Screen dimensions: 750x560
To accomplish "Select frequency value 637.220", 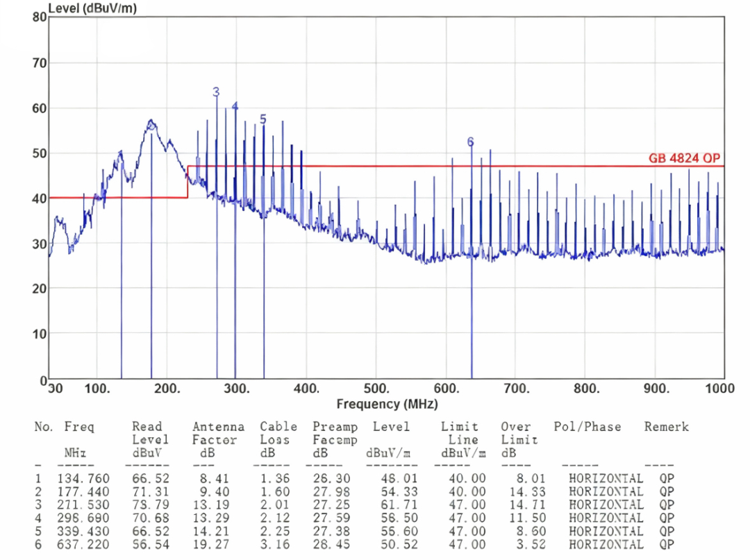I will coord(83,544).
